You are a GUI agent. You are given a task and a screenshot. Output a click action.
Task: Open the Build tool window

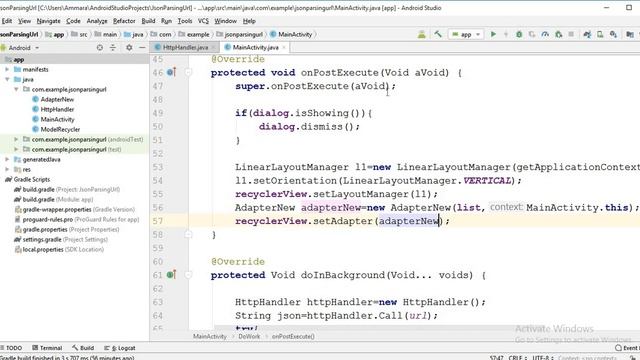tap(83, 348)
